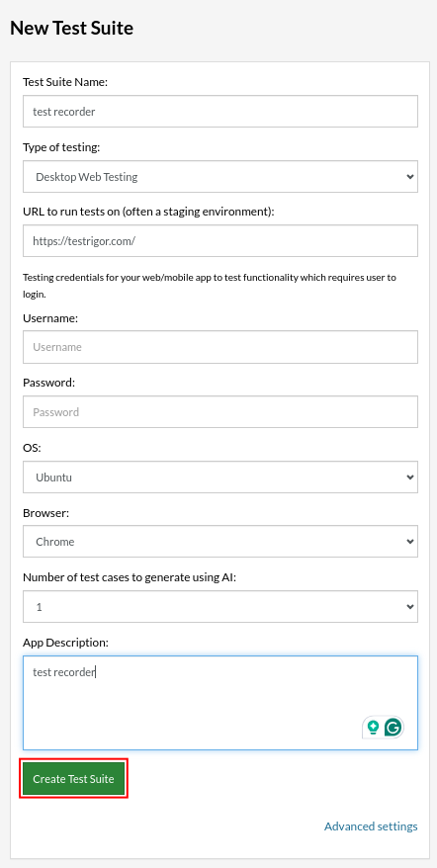Image resolution: width=437 pixels, height=868 pixels.
Task: Click the "Type of testing:" label
Action: [x=61, y=147]
